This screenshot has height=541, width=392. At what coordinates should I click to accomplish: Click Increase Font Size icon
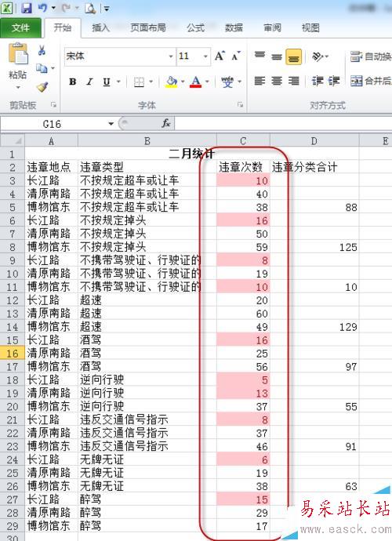point(220,56)
